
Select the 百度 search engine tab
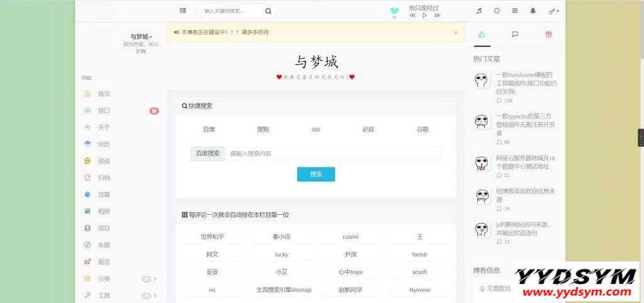(209, 130)
